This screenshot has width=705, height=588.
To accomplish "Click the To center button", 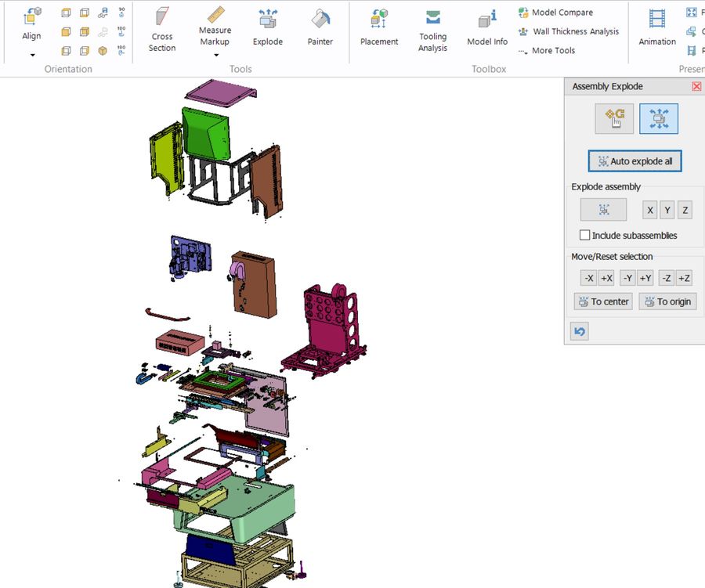I will [603, 301].
